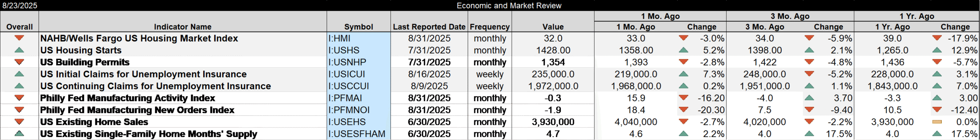Click the 8/23/2025 date cell

[20, 6]
